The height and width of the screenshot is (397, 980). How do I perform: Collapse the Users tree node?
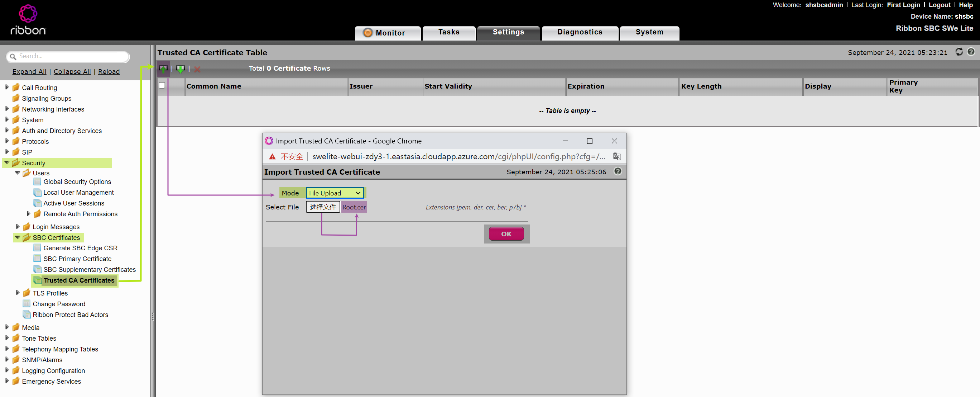point(18,173)
